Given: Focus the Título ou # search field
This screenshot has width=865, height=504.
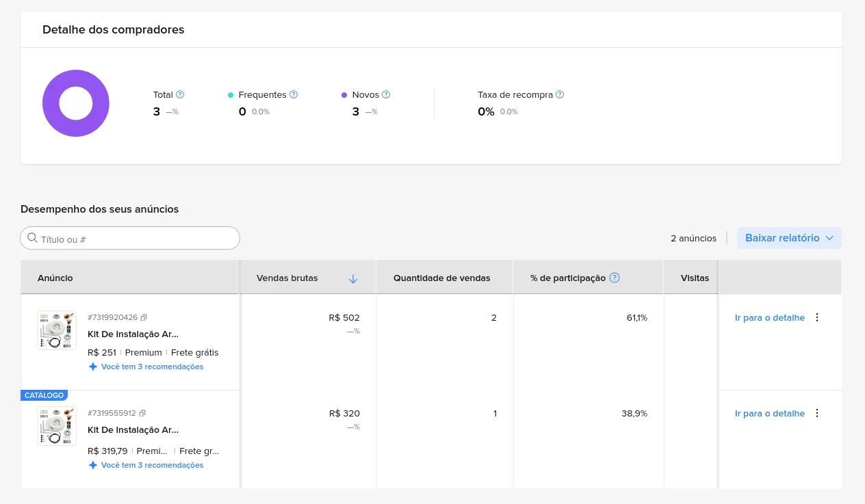Looking at the screenshot, I should click(x=130, y=238).
